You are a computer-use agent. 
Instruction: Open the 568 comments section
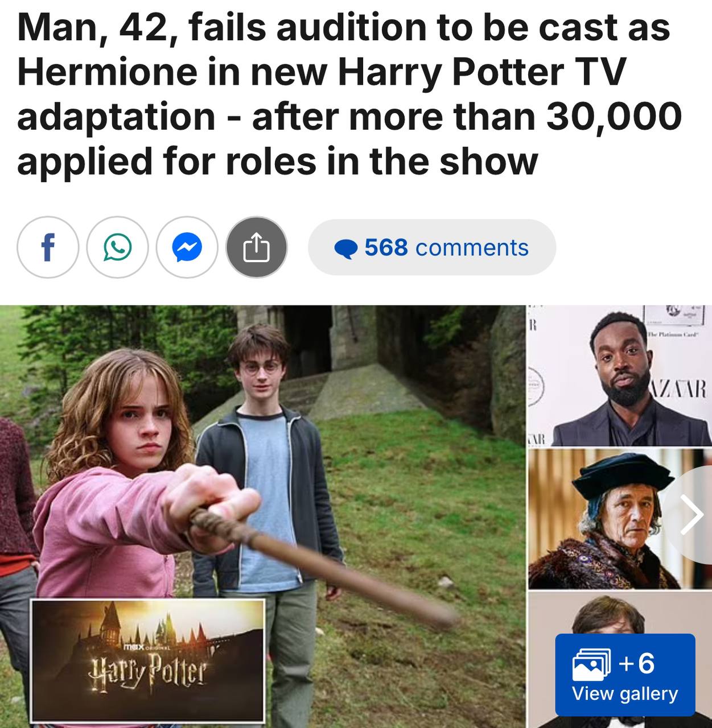(432, 247)
